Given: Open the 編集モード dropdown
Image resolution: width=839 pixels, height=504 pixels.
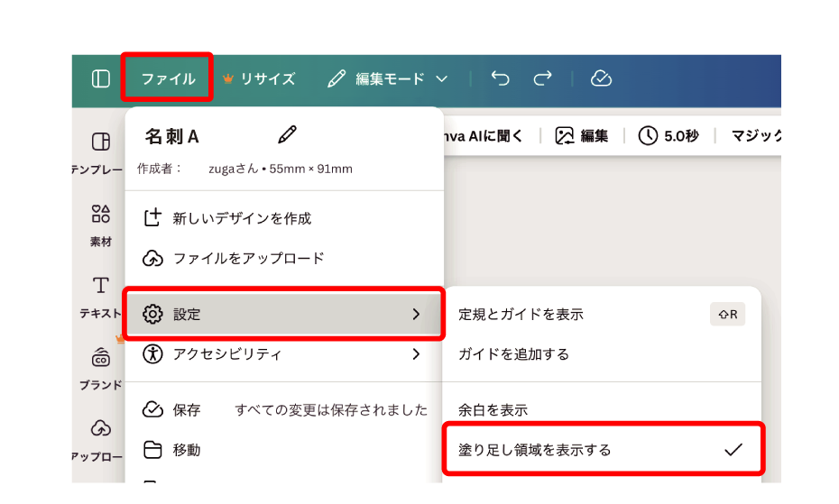Looking at the screenshot, I should click(388, 78).
